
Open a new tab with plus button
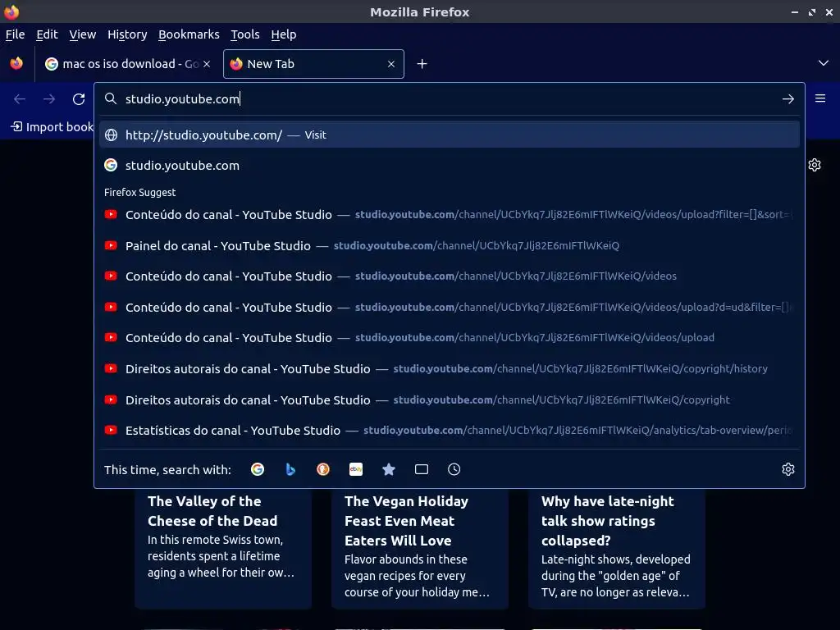tap(422, 64)
